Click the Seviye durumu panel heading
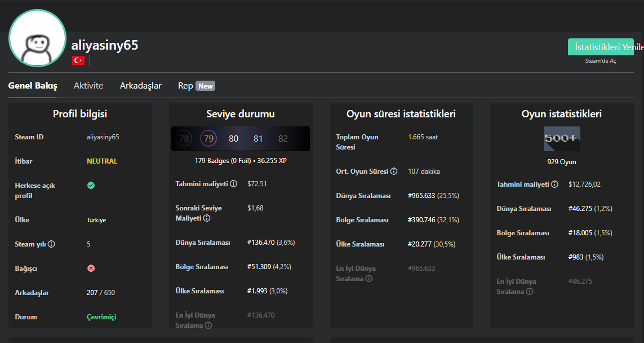This screenshot has width=644, height=343. click(241, 114)
